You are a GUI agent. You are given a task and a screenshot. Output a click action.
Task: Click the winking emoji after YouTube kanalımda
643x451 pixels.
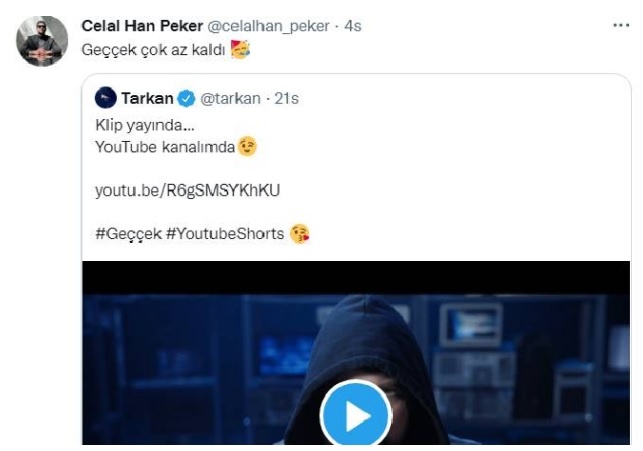[x=247, y=147]
